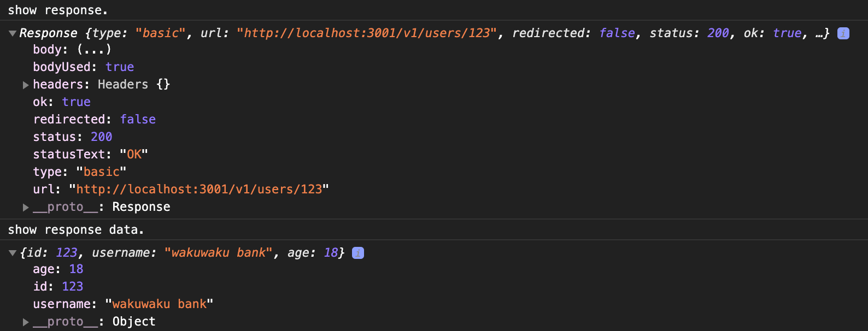The height and width of the screenshot is (331, 868).
Task: Collapse the Response object details
Action: pos(12,32)
